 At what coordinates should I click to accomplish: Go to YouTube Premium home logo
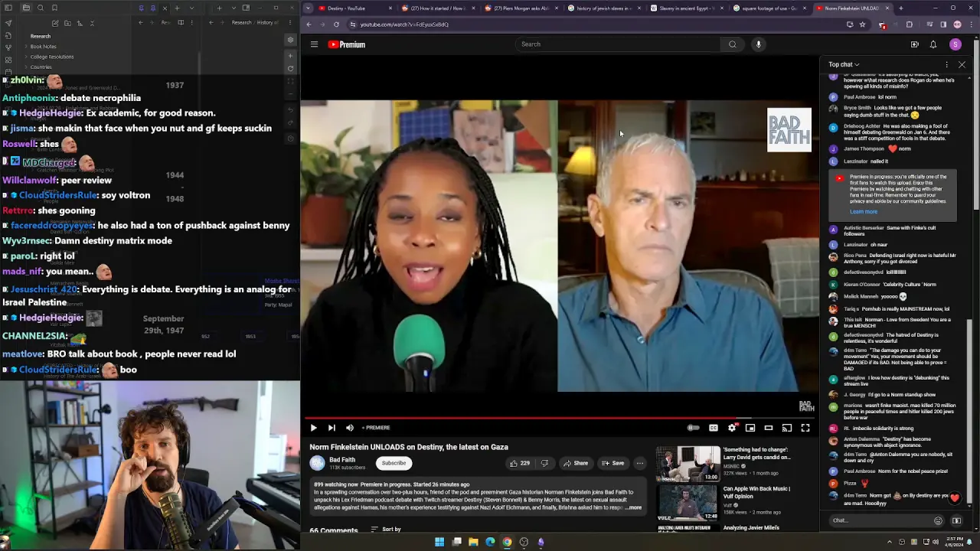coord(347,44)
